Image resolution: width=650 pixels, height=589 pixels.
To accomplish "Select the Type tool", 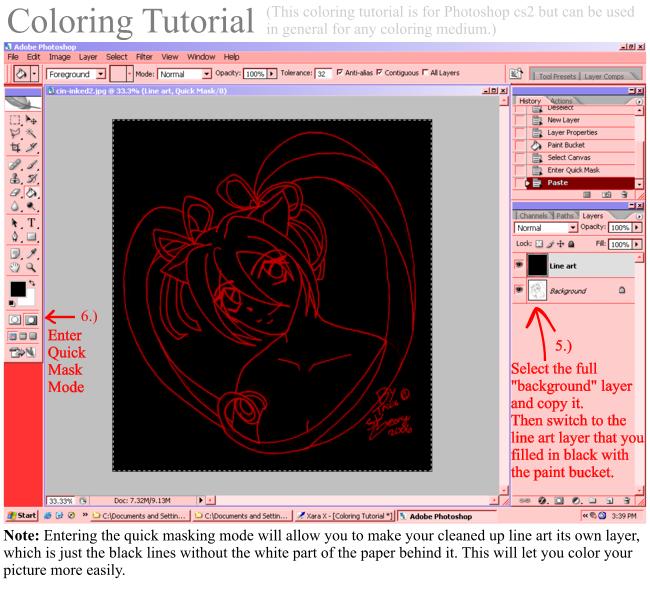I will [x=31, y=223].
